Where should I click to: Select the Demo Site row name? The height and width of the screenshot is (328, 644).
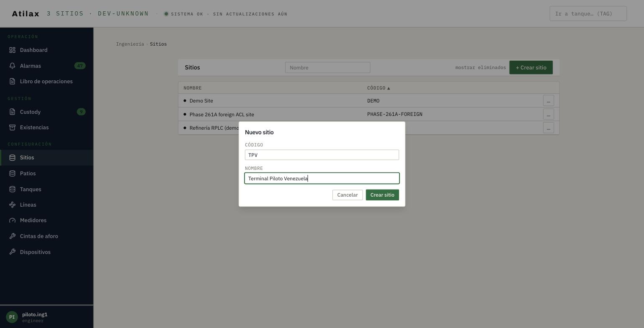[x=201, y=101]
